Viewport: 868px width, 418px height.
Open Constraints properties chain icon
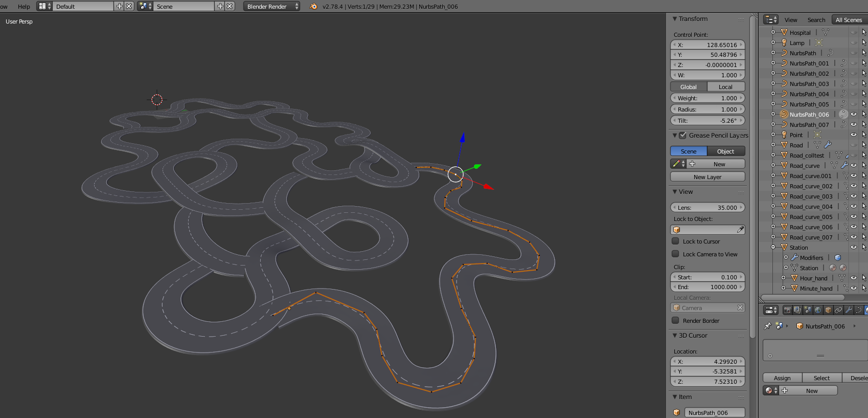838,310
